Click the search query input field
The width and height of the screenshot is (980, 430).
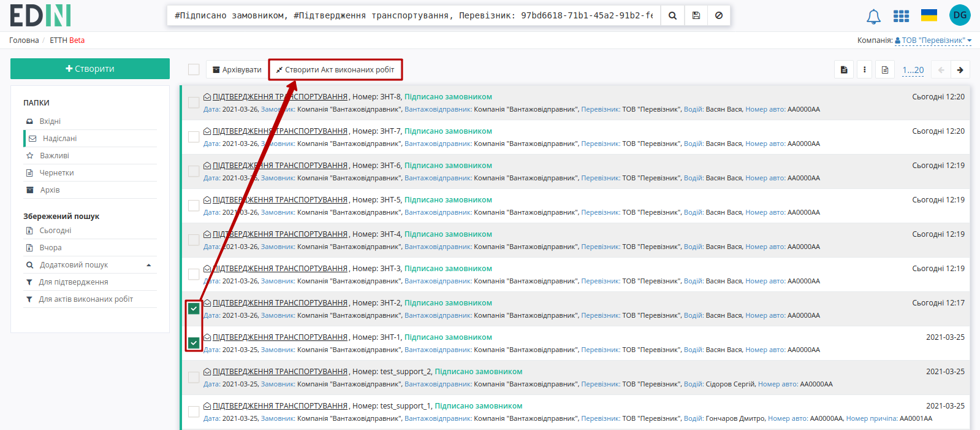point(414,15)
